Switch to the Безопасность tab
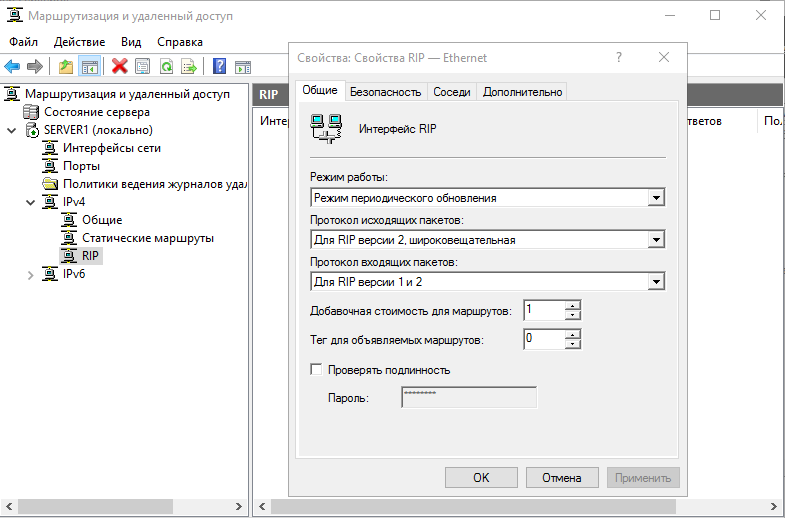Screen dimensions: 785x518 pos(385,92)
